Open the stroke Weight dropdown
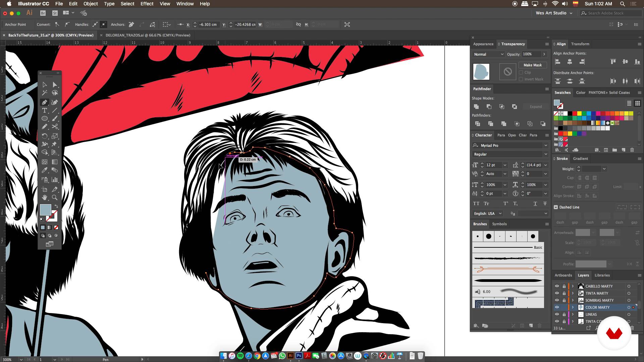The image size is (644, 362). (604, 169)
